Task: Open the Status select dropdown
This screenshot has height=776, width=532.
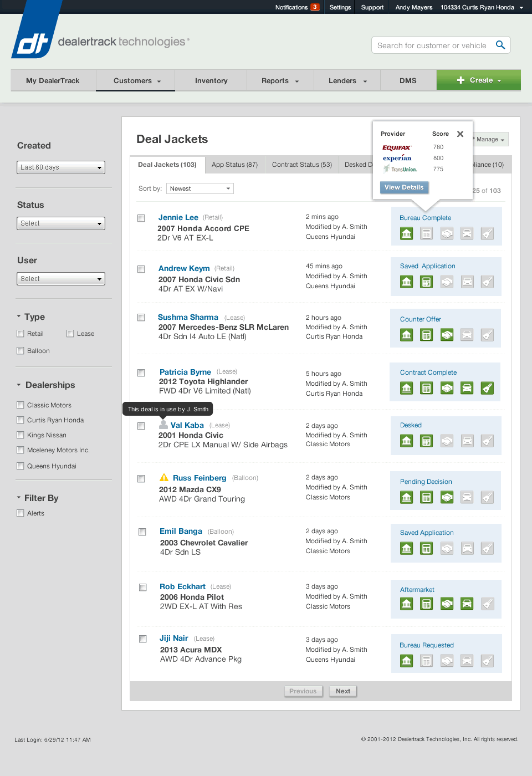Action: 61,223
